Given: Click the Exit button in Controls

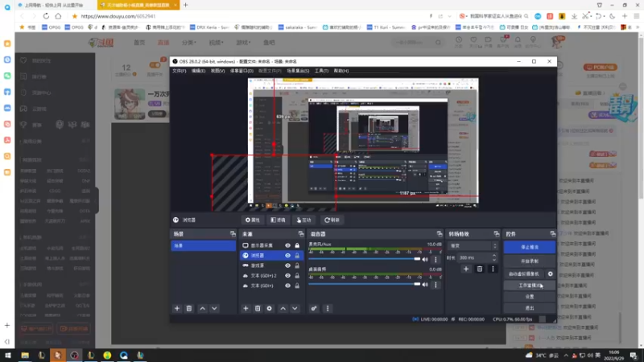Looking at the screenshot, I should [530, 308].
